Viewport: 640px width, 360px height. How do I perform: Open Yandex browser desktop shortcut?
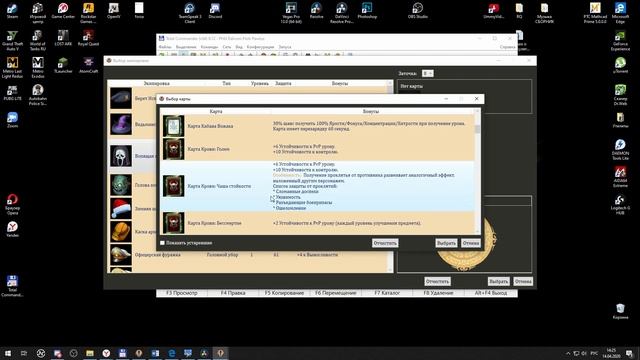pos(12,229)
